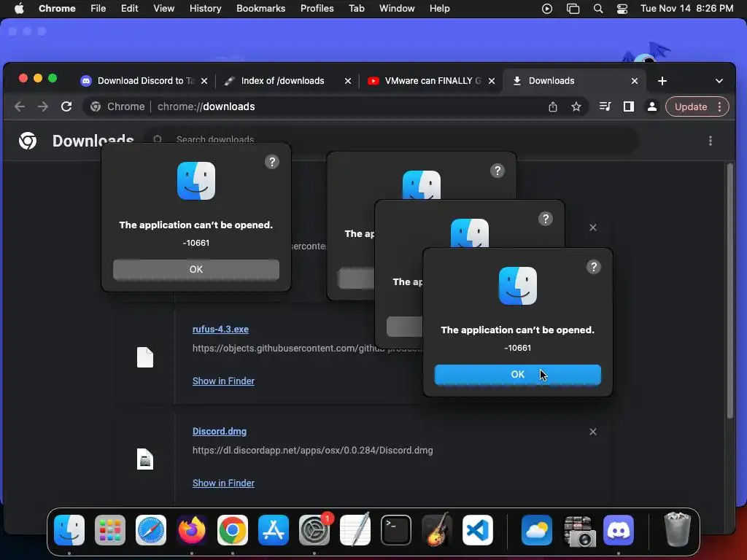Open the History menu
Screen dimensions: 747x560
205,9
